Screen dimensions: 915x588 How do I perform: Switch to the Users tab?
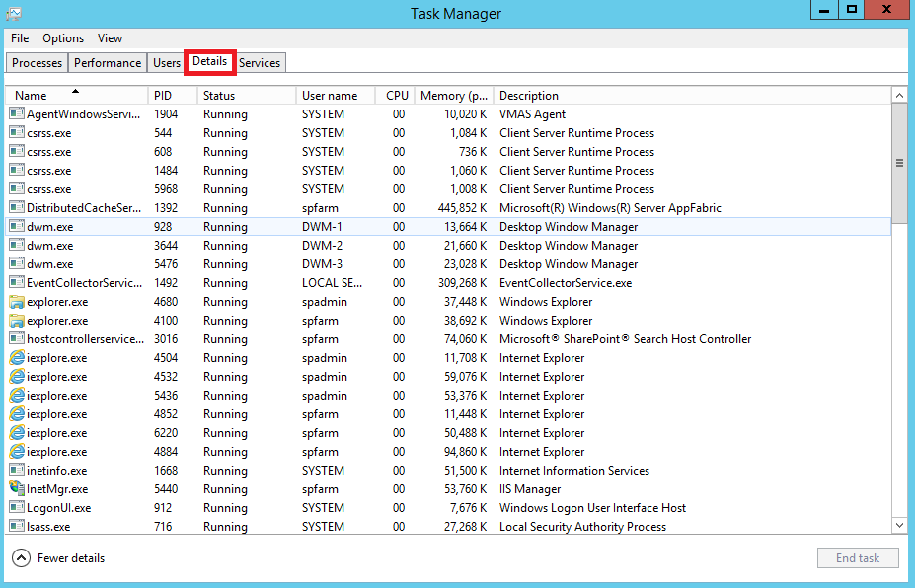(x=166, y=63)
